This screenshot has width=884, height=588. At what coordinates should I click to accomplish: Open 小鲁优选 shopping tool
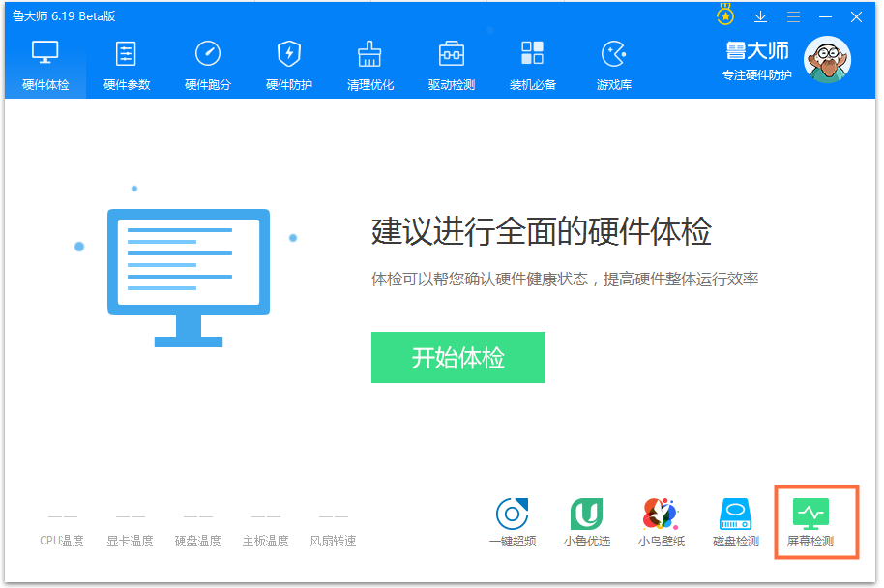coord(587,522)
